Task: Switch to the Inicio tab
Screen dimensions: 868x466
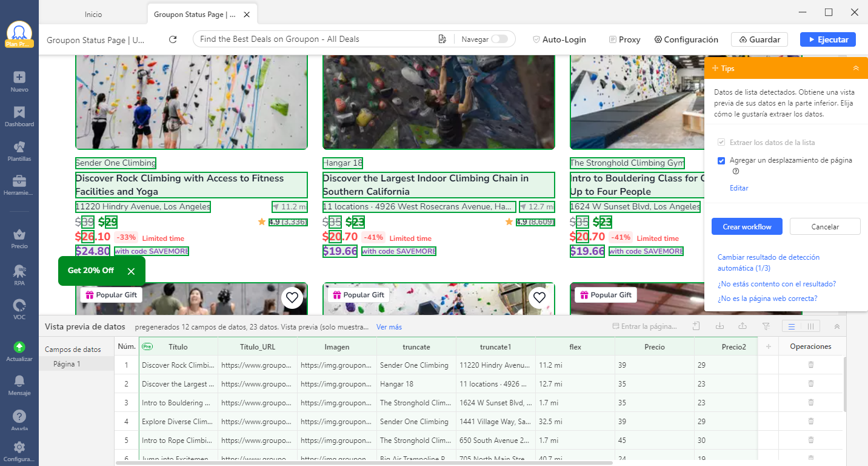Action: 93,14
